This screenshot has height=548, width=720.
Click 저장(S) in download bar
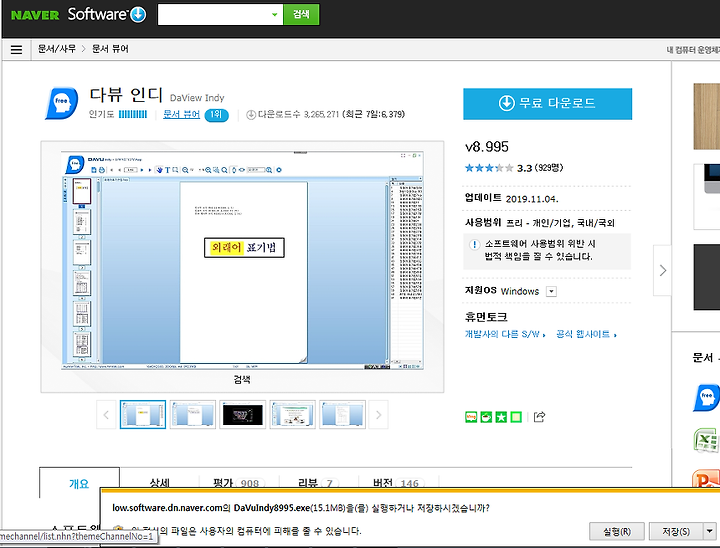pyautogui.click(x=676, y=531)
